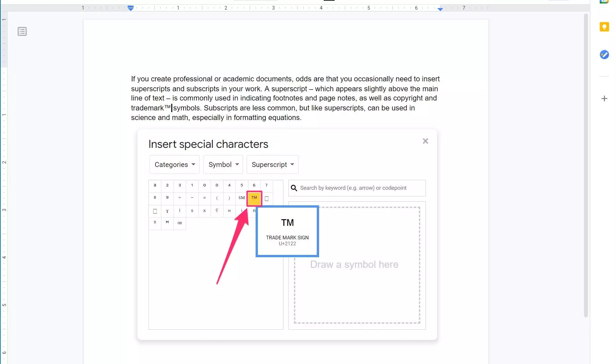616x364 pixels.
Task: Insert the superscript 5 character
Action: pos(242,185)
